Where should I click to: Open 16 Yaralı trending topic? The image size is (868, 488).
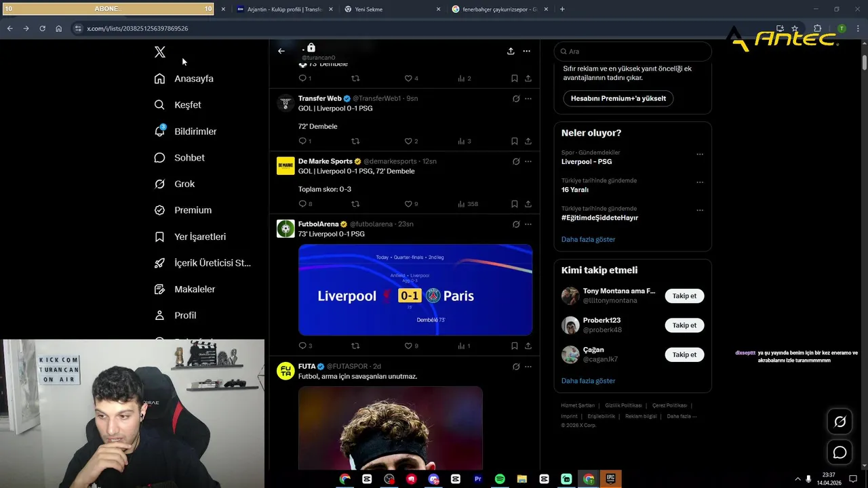(x=575, y=190)
